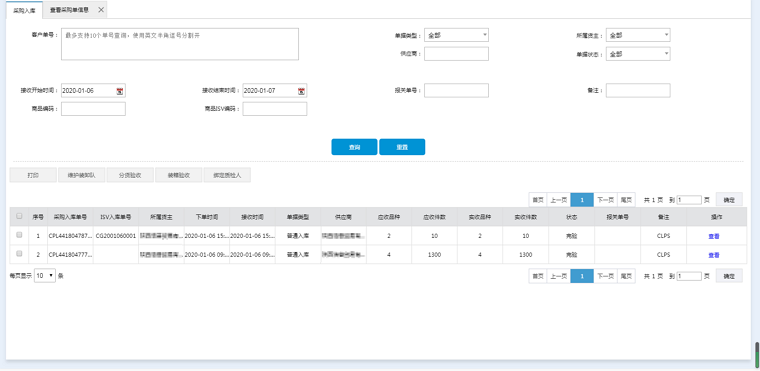Focus the 供应商 input field
The height and width of the screenshot is (371, 760).
point(456,54)
